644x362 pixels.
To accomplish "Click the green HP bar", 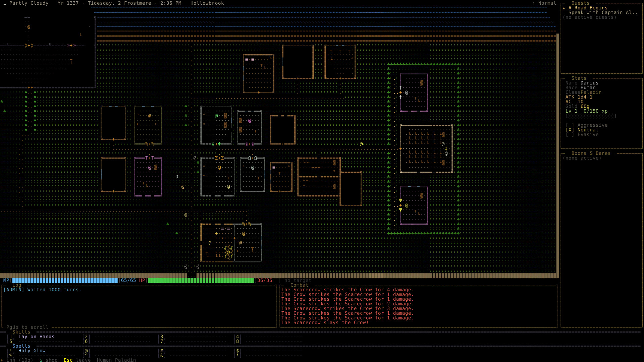I will click(x=201, y=281).
